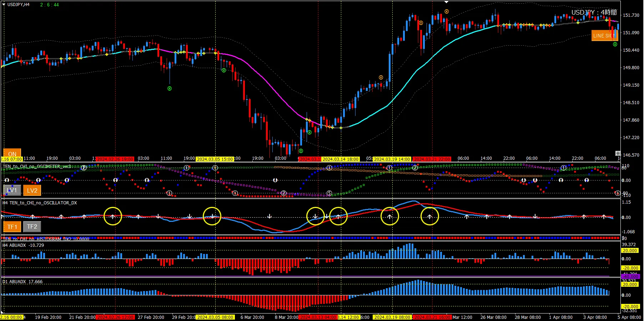Viewport: 644px width, 321px height.
Task: Click the 149.150 price scale label
Action: pyautogui.click(x=631, y=85)
